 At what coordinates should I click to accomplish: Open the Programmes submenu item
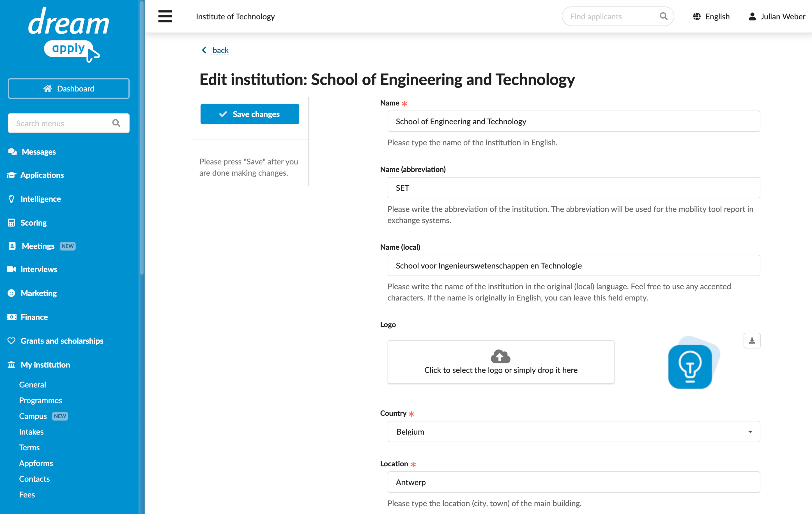[40, 400]
